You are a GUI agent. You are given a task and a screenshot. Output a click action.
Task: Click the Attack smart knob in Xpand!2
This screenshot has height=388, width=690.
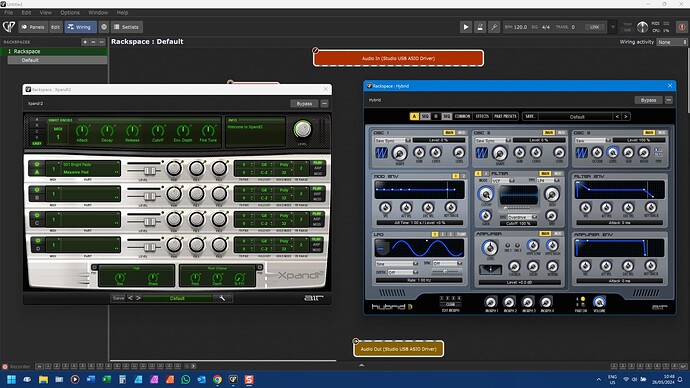(82, 130)
